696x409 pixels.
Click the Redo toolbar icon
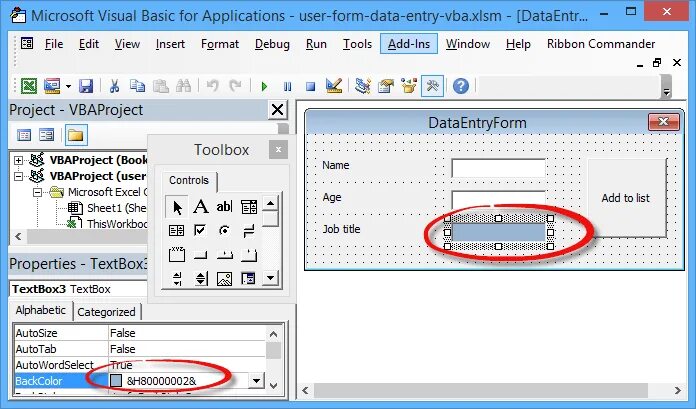[235, 85]
